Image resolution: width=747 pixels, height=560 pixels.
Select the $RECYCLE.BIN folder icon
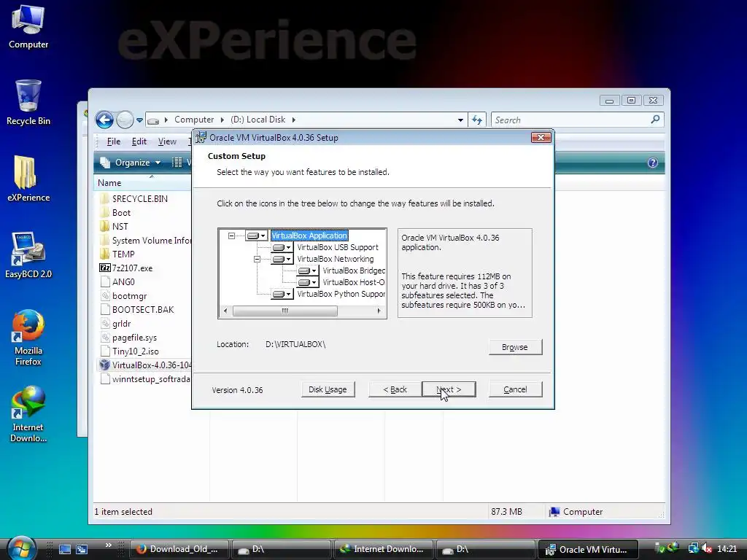105,198
